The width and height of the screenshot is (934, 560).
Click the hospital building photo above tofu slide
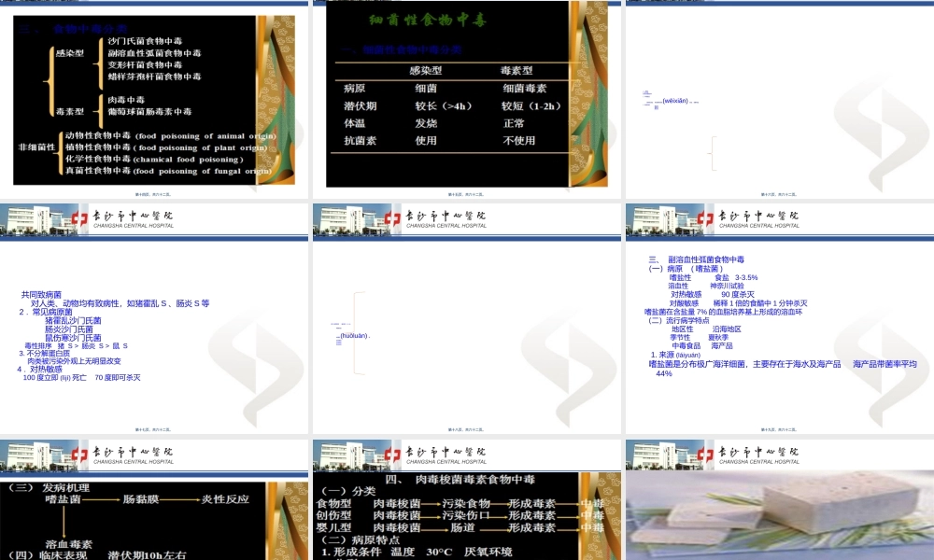[658, 454]
